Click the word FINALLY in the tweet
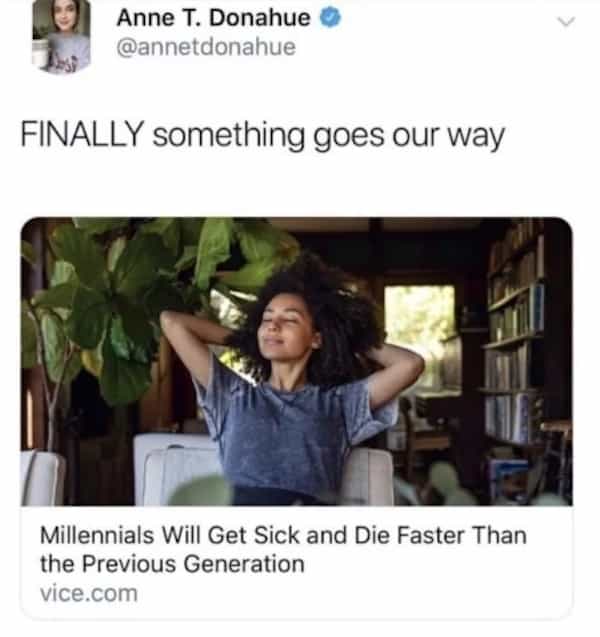 tap(82, 134)
